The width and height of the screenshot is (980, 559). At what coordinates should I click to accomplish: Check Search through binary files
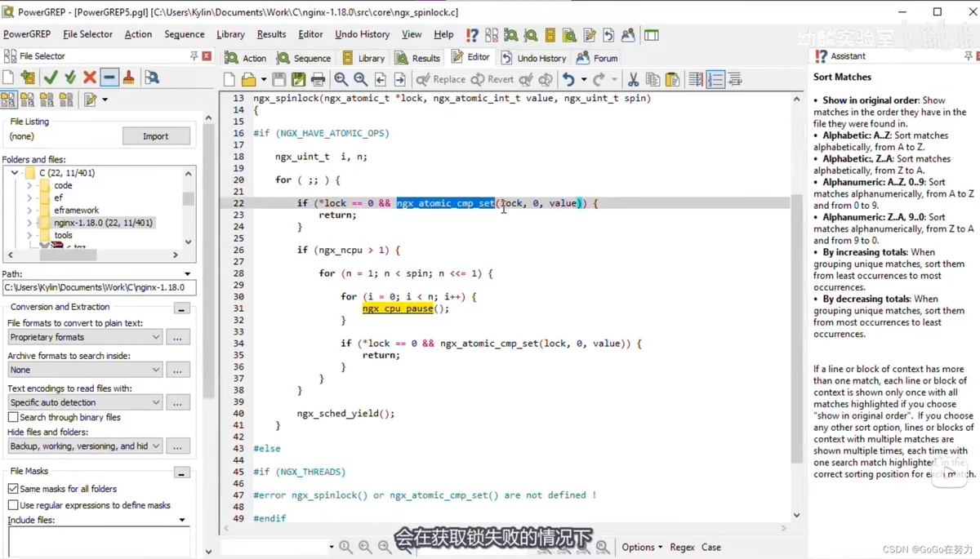click(13, 417)
